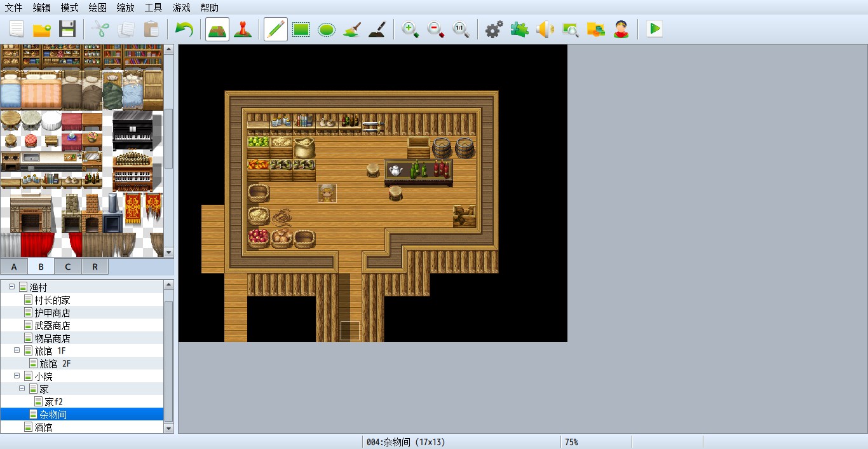The height and width of the screenshot is (449, 868).
Task: Select the Rectangle drawing tool
Action: pyautogui.click(x=301, y=29)
